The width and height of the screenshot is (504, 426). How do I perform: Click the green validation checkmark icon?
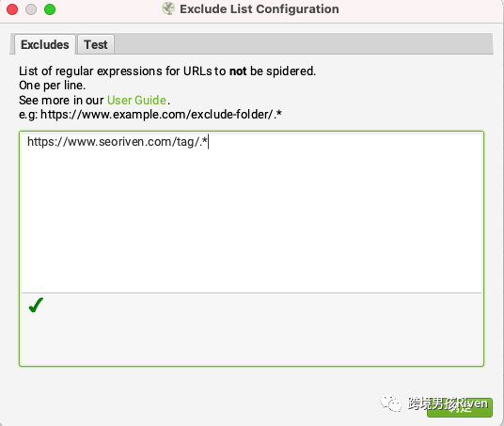36,305
